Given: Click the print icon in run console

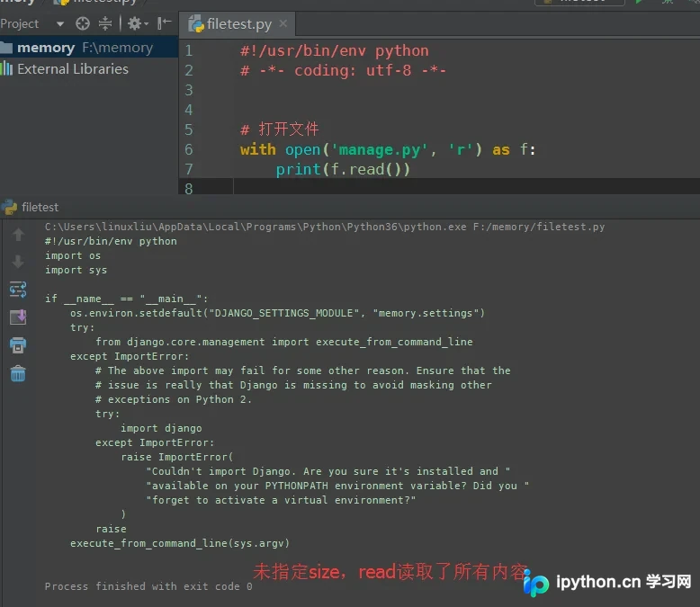Looking at the screenshot, I should [x=18, y=345].
